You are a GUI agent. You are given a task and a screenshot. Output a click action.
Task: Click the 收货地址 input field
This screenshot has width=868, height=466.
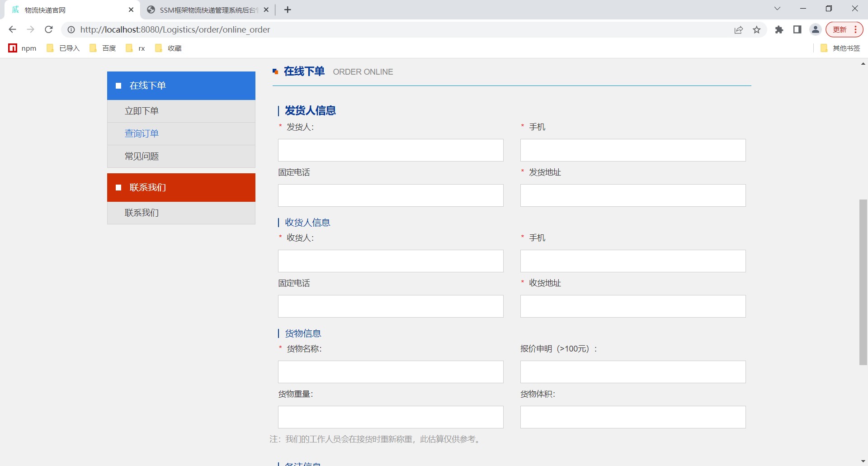633,306
